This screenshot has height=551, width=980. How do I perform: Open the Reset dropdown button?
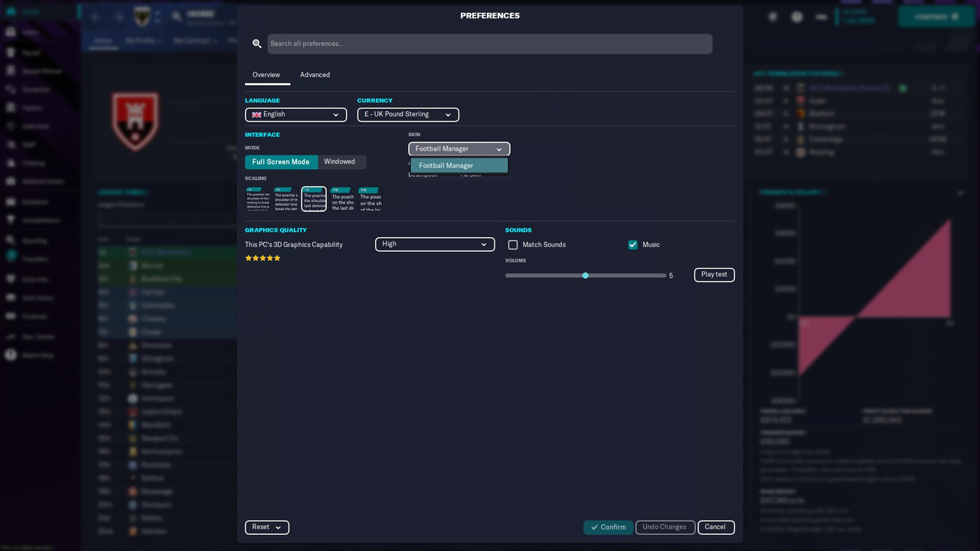(x=267, y=527)
